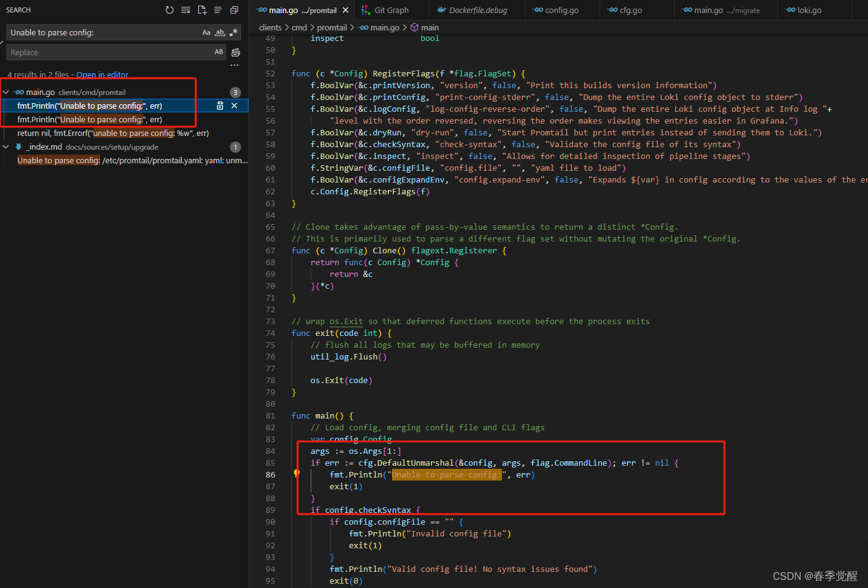868x588 pixels.
Task: Toggle Preserve Case in Replace field
Action: pyautogui.click(x=220, y=52)
